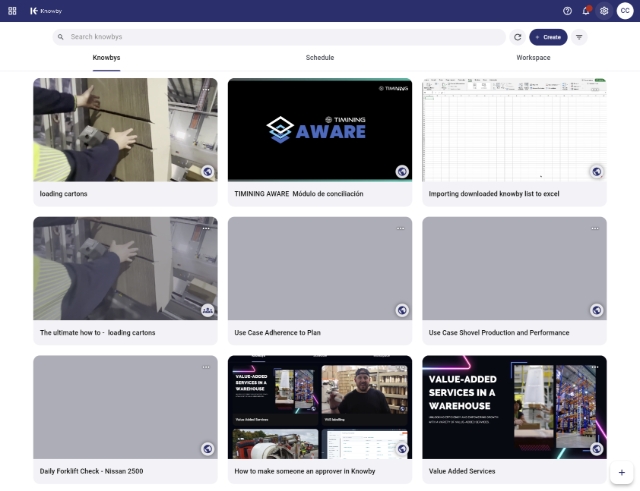
Task: Open 'Value Added Services' title
Action: click(x=462, y=471)
